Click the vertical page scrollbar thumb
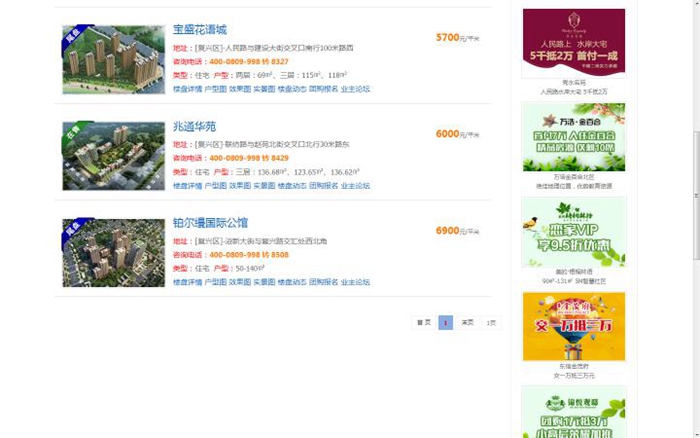 click(696, 195)
